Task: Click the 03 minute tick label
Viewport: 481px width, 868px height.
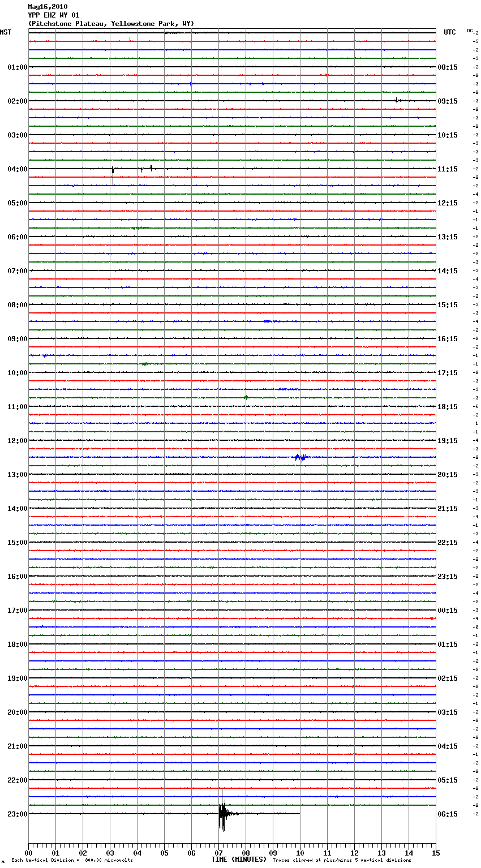Action: (110, 853)
